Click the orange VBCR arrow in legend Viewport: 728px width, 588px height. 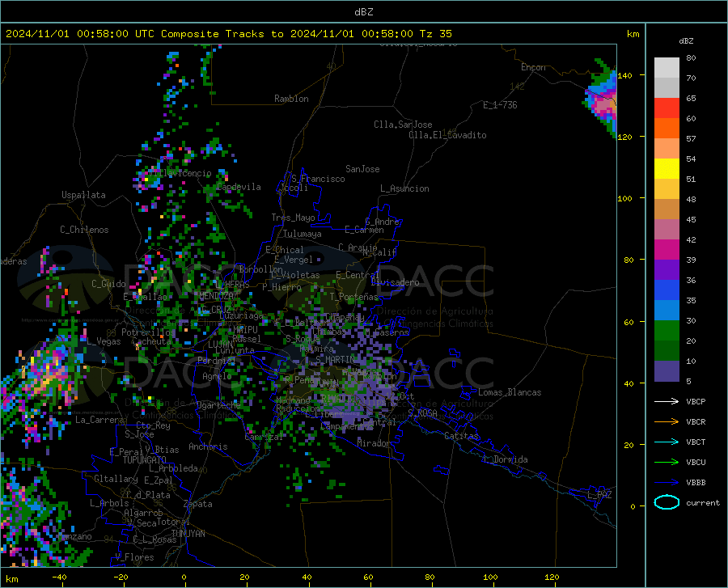(667, 422)
